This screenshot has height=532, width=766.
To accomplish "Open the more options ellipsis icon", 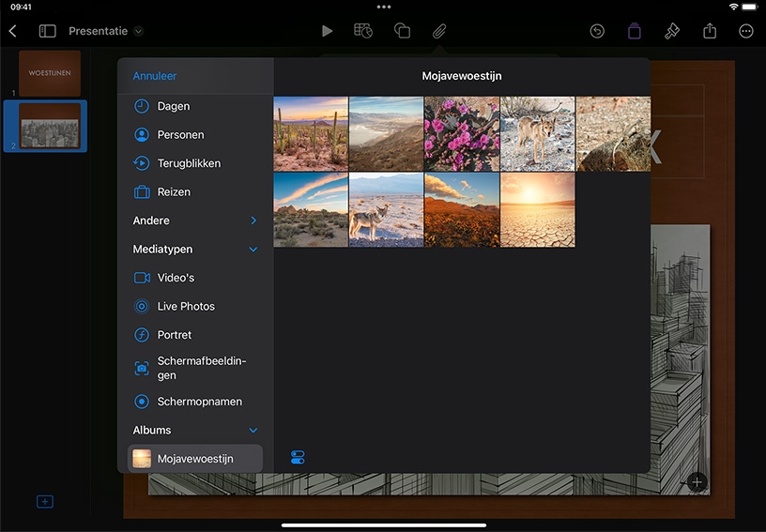I will click(746, 31).
